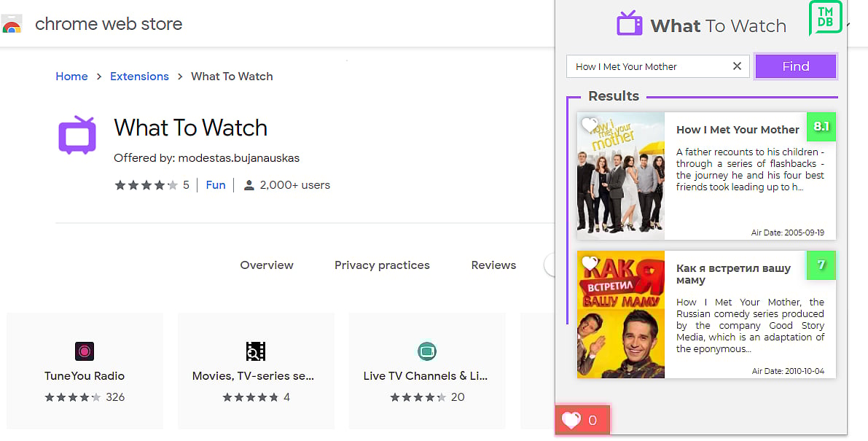The height and width of the screenshot is (441, 868).
Task: Switch to the Overview tab
Action: pos(267,265)
